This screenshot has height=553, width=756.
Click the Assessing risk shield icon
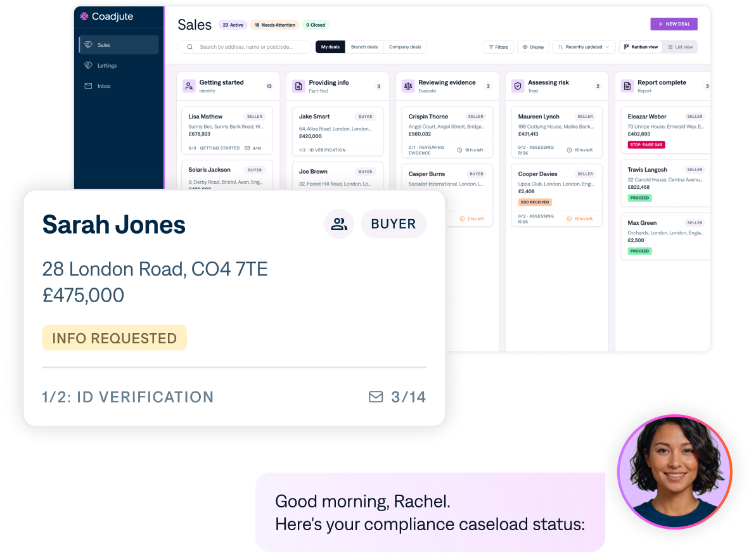point(517,86)
